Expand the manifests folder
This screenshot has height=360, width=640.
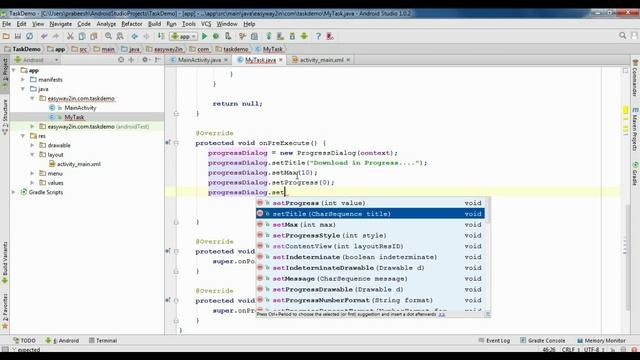[23, 80]
